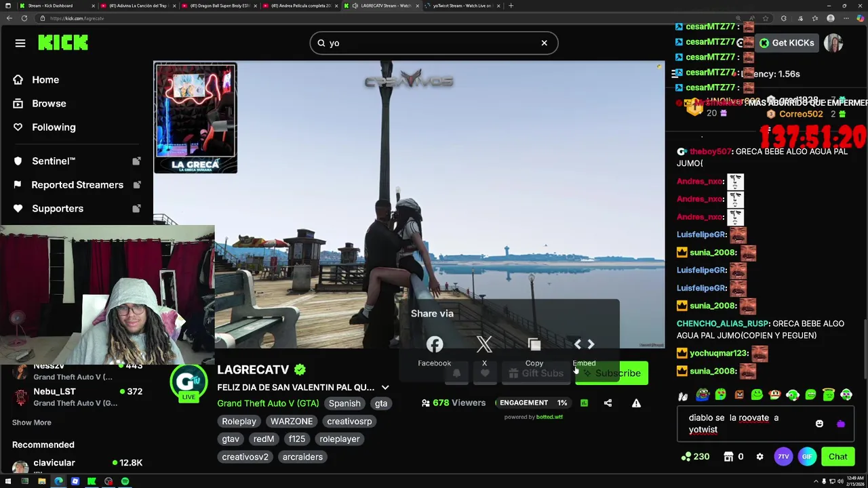Select the creativosrp tag
868x488 pixels.
tap(349, 422)
